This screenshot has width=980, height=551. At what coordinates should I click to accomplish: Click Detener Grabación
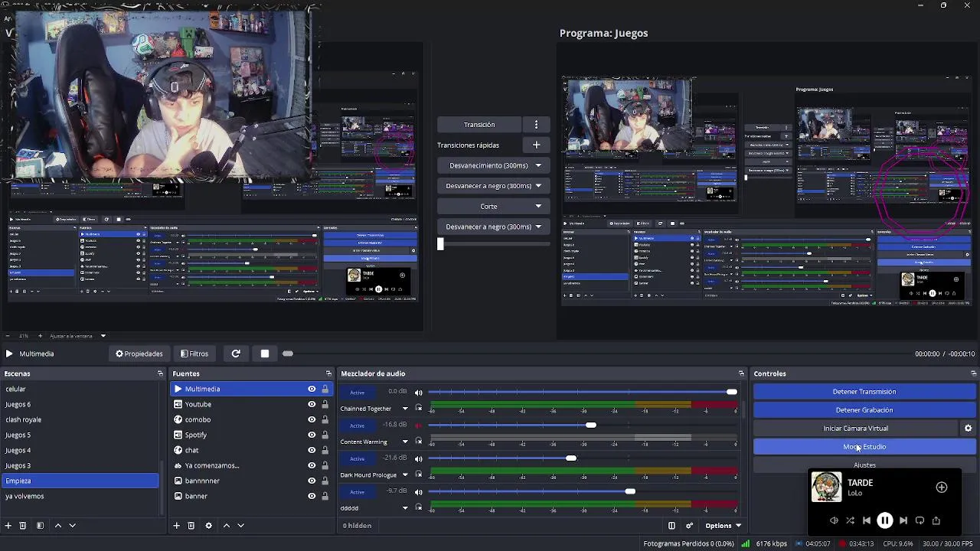click(864, 410)
